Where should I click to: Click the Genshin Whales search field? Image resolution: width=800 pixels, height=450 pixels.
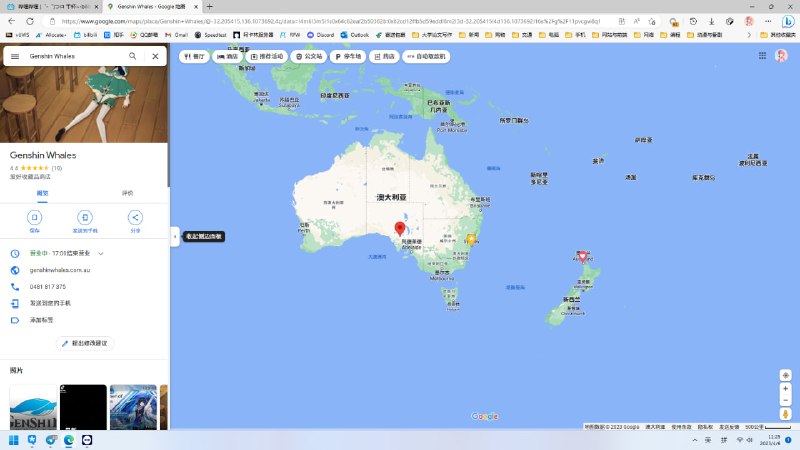[74, 56]
